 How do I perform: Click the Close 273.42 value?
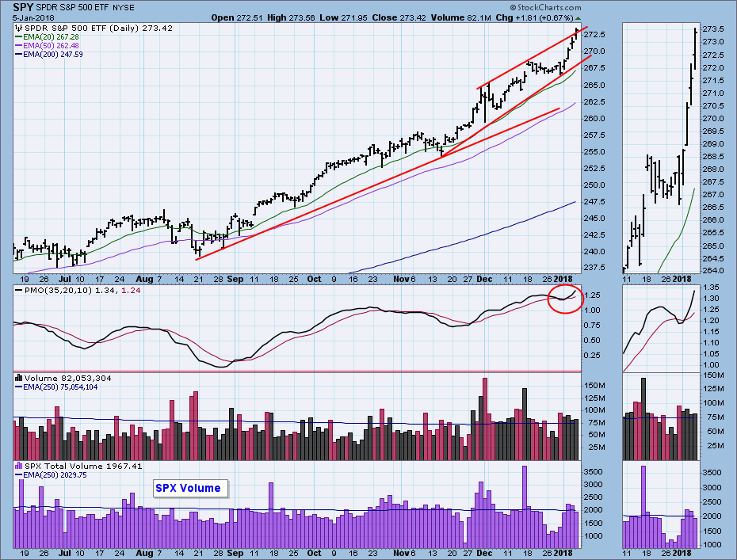point(399,18)
